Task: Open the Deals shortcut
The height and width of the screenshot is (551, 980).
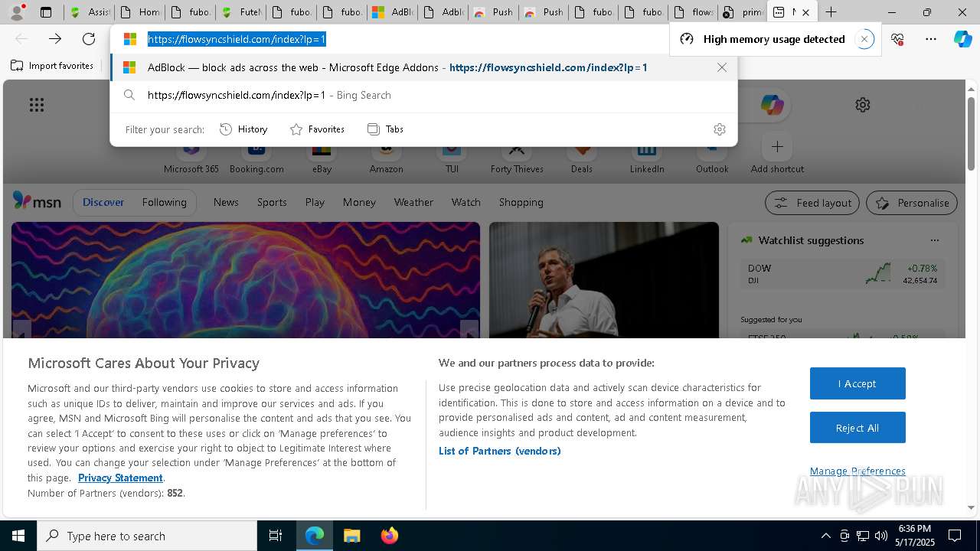Action: coord(581,157)
